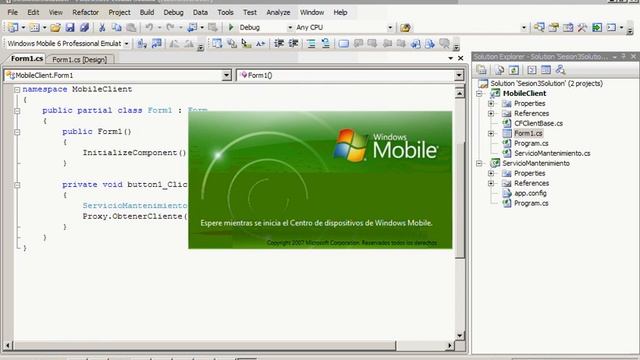Click the editor scroll-down arrow

coord(460,336)
